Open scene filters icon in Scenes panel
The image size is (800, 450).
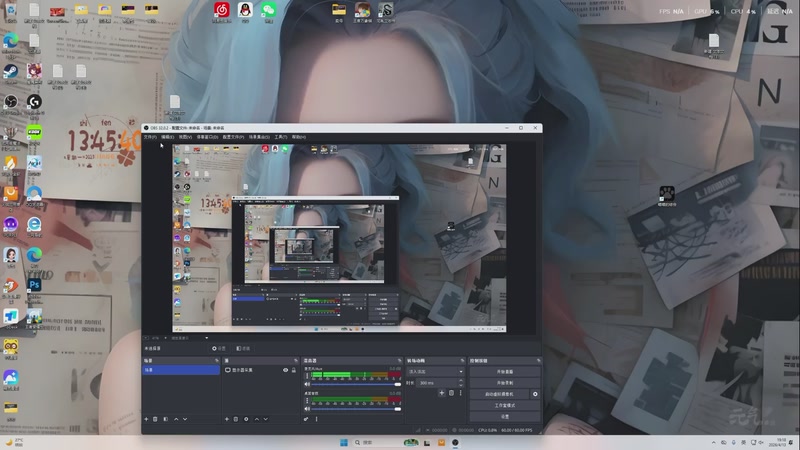coord(165,419)
